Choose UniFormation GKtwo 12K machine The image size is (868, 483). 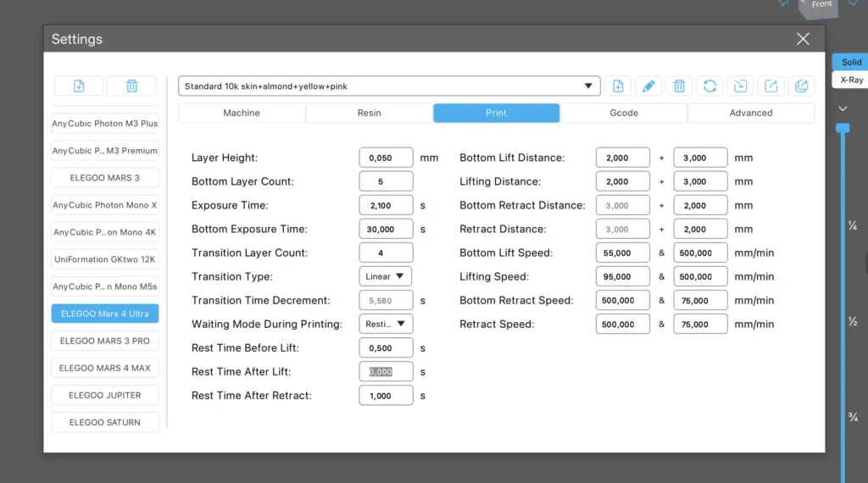click(x=105, y=259)
